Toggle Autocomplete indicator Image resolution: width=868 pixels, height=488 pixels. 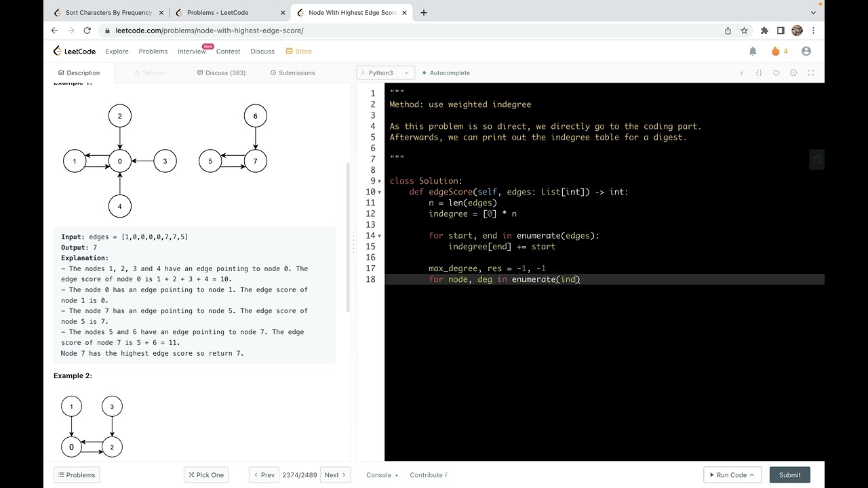[x=446, y=73]
